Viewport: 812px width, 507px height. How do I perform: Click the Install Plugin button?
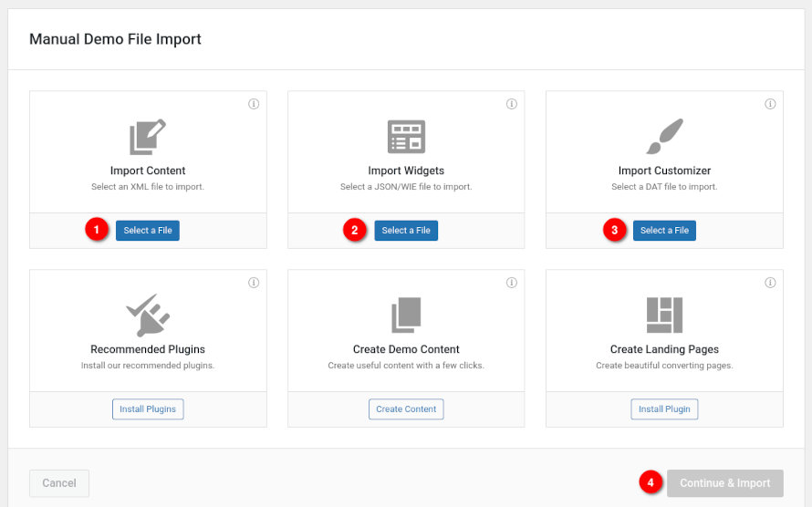tap(664, 409)
